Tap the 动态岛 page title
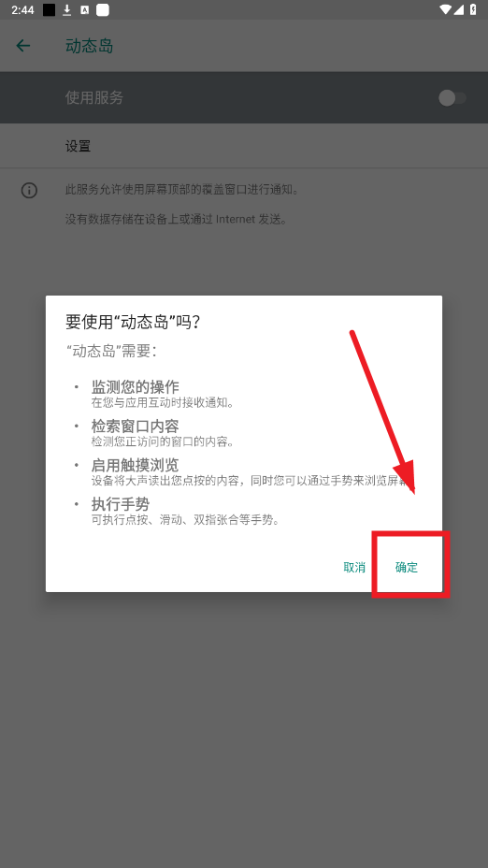The height and width of the screenshot is (868, 488). coord(89,46)
